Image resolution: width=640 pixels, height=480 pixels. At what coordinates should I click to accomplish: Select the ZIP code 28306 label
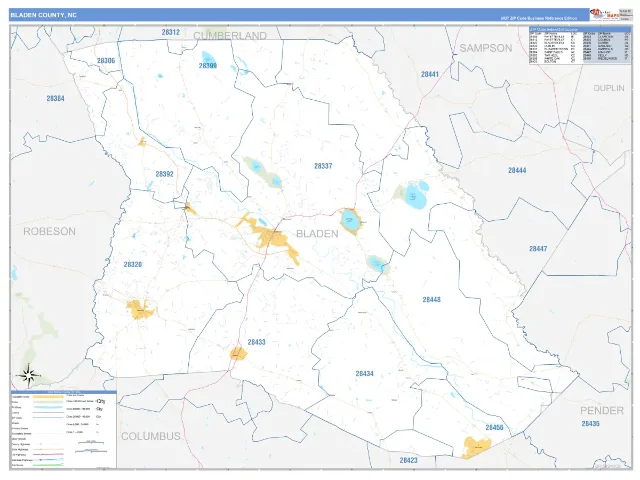(106, 61)
